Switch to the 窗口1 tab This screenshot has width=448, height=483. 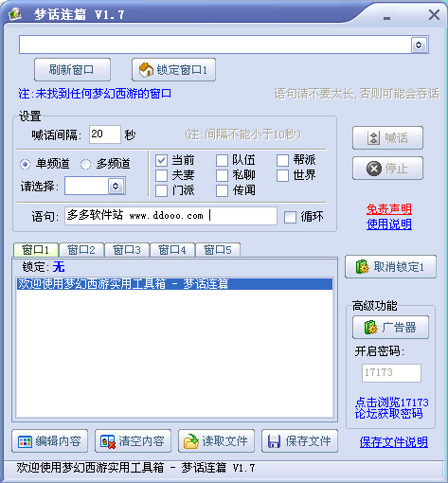tap(36, 250)
